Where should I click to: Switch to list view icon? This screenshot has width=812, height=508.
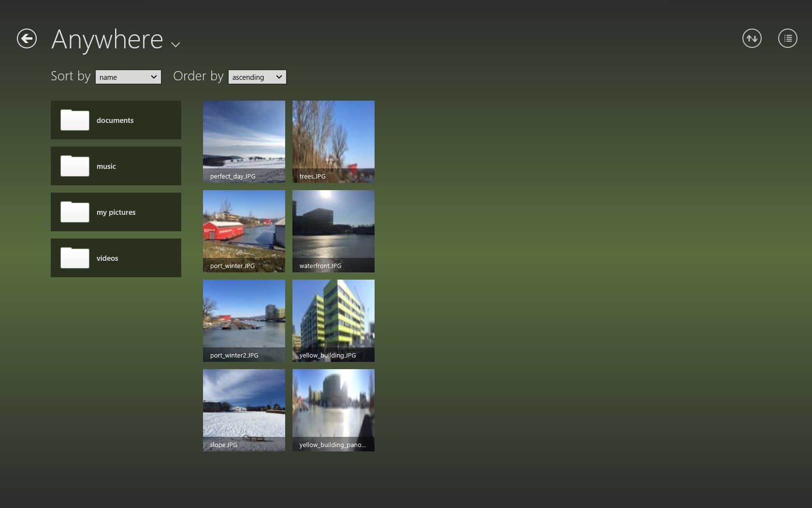coord(787,39)
